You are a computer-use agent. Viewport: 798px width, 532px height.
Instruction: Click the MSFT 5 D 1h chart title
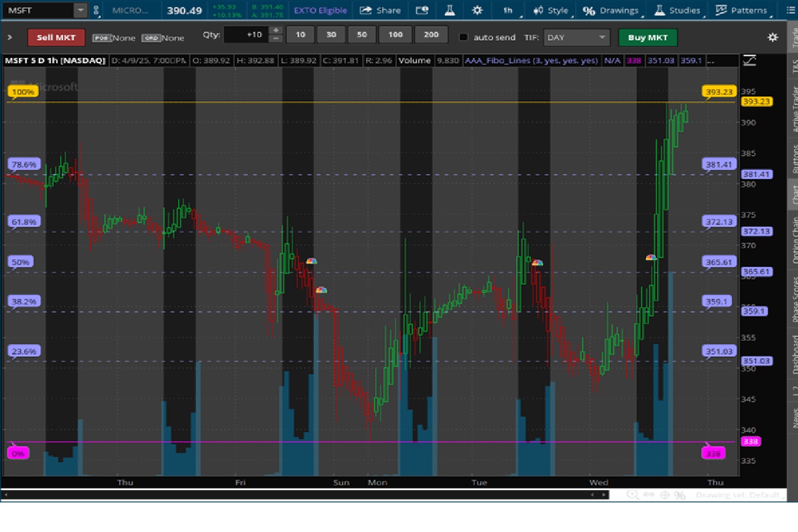pos(55,60)
